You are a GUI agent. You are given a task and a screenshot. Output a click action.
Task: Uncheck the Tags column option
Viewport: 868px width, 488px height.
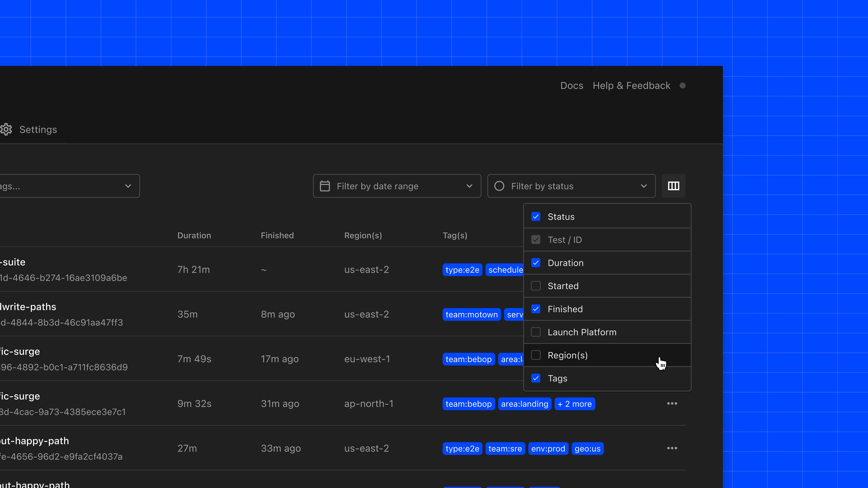536,378
